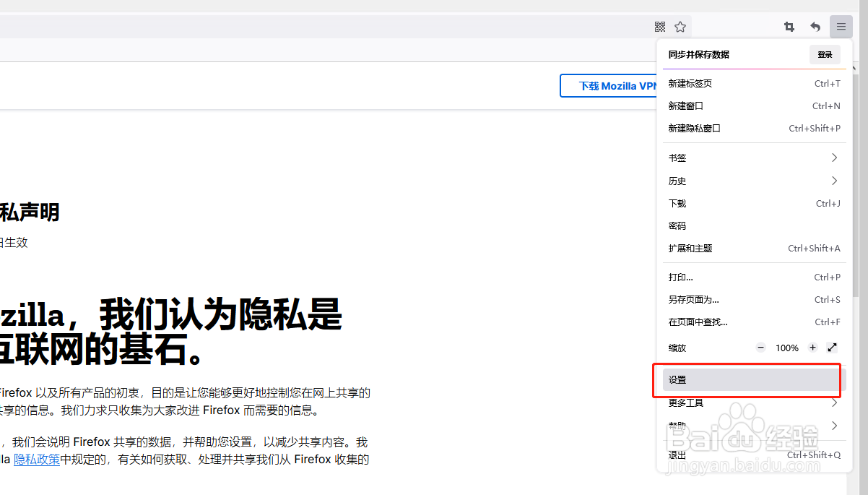Choose 打印... from the menu

(754, 277)
